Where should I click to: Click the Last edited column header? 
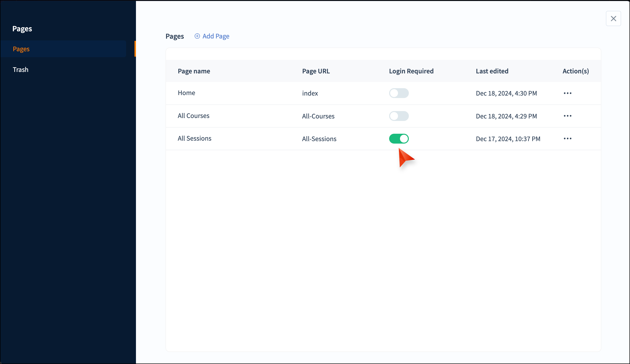pyautogui.click(x=492, y=71)
